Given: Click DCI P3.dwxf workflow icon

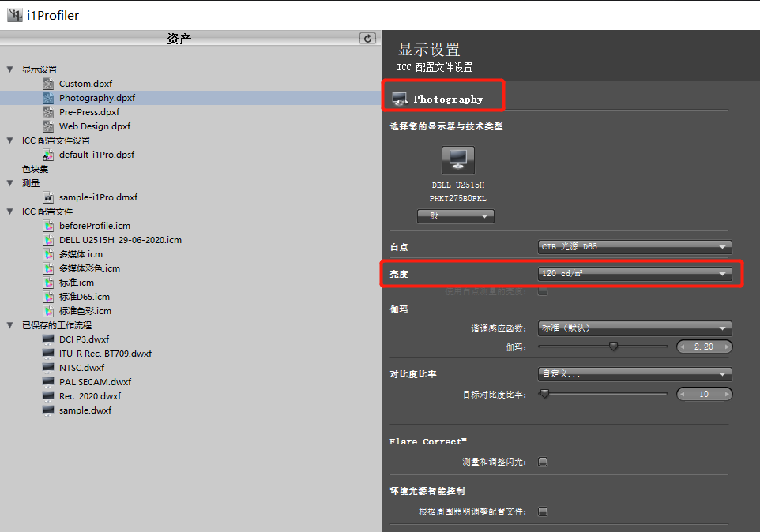Looking at the screenshot, I should (48, 339).
